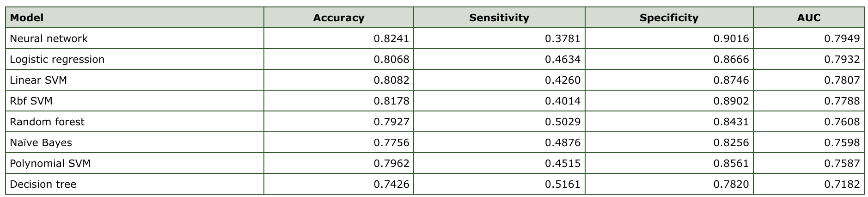Click Neural network specificity value 0.9016
Screen dimensions: 868x197
731,38
